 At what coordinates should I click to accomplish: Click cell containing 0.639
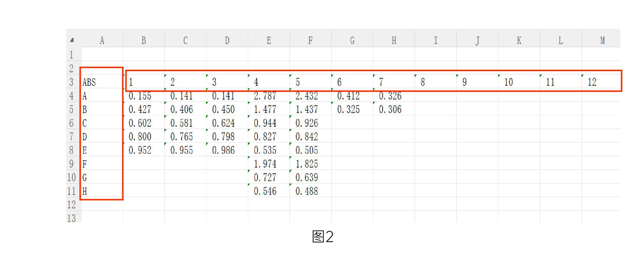click(x=311, y=177)
